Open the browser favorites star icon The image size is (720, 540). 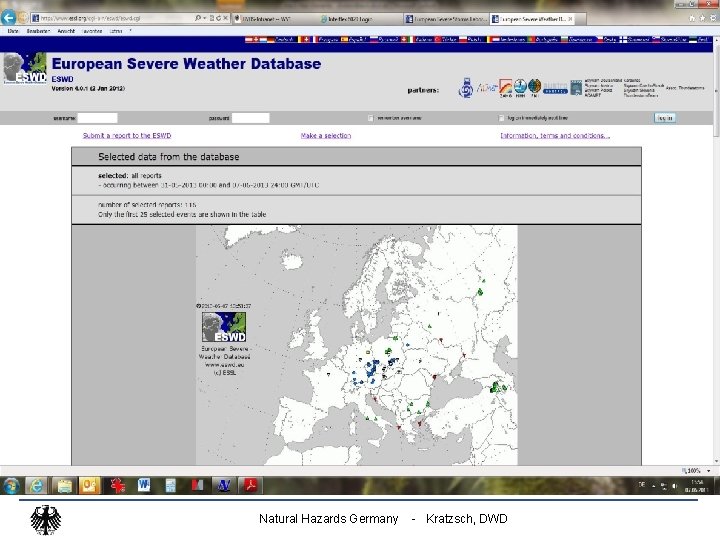(703, 18)
